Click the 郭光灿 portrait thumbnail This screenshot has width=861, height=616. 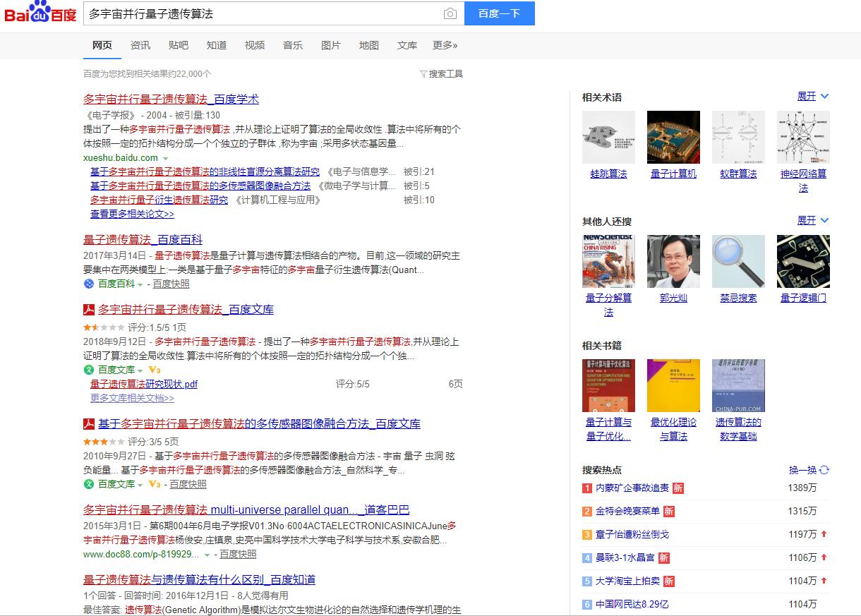pos(673,261)
